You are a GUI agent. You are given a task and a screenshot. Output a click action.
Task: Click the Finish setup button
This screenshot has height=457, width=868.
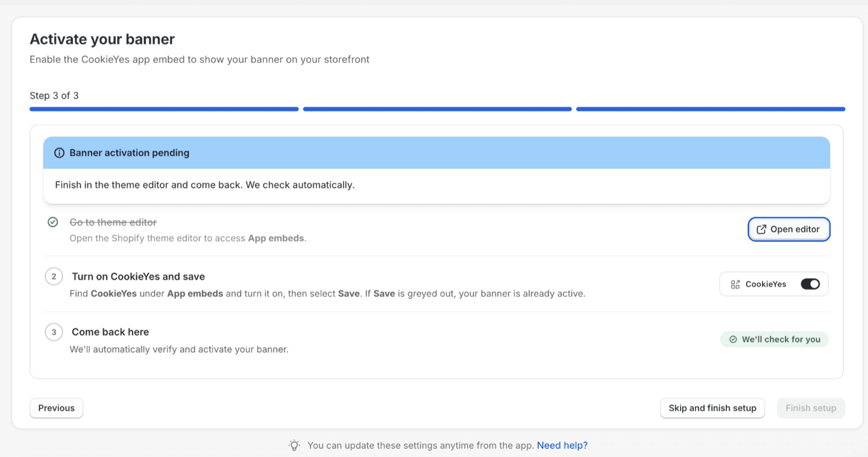(811, 408)
